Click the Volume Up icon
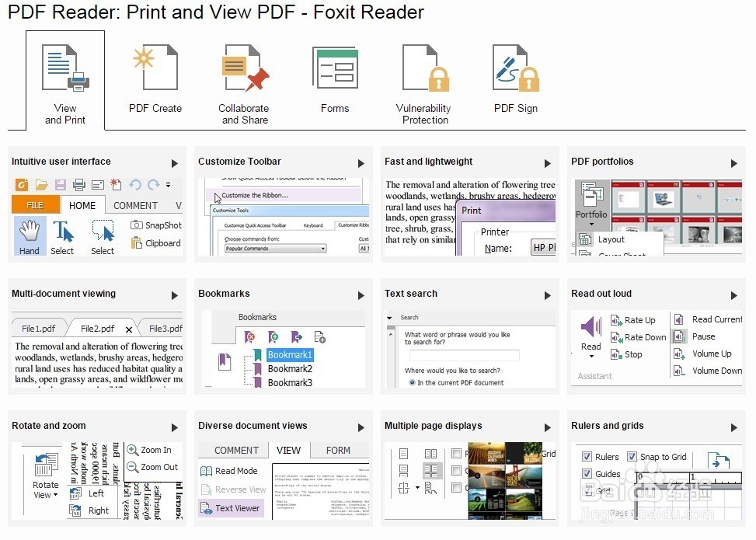756x540 pixels. click(x=679, y=354)
